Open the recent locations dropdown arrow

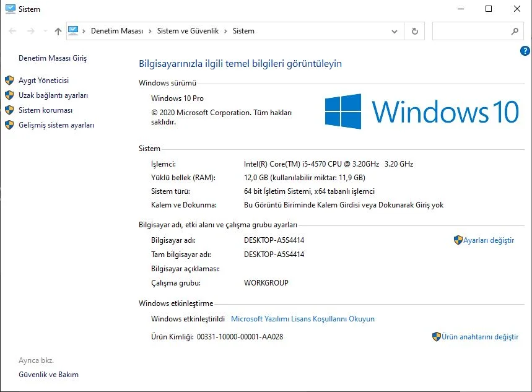point(45,31)
